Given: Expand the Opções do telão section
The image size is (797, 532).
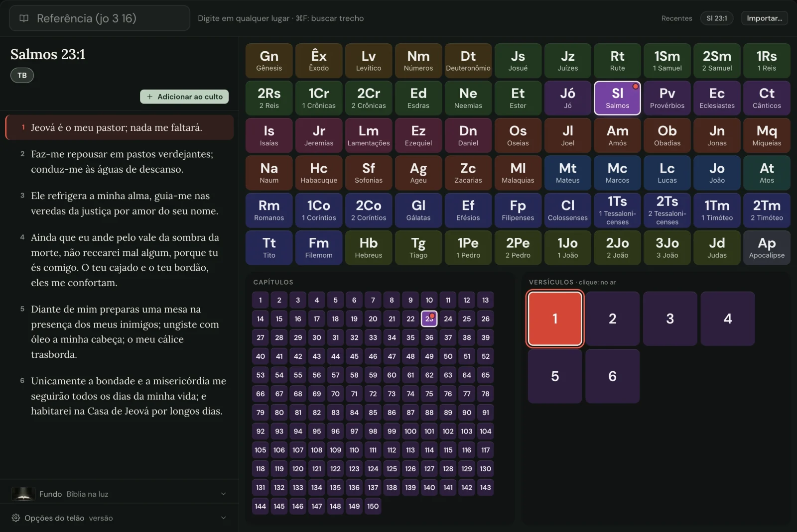Looking at the screenshot, I should coord(223,518).
